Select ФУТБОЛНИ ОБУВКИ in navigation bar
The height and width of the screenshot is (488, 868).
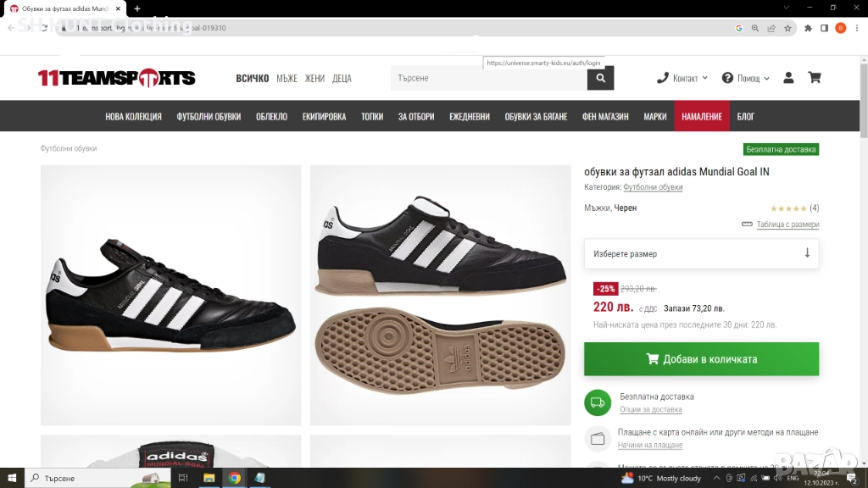(x=209, y=116)
